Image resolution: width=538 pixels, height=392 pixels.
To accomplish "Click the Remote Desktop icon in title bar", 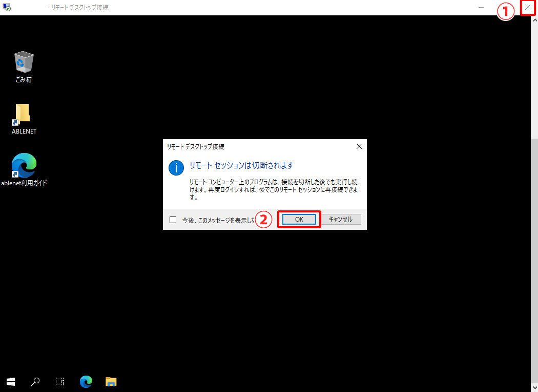I will 7,8.
